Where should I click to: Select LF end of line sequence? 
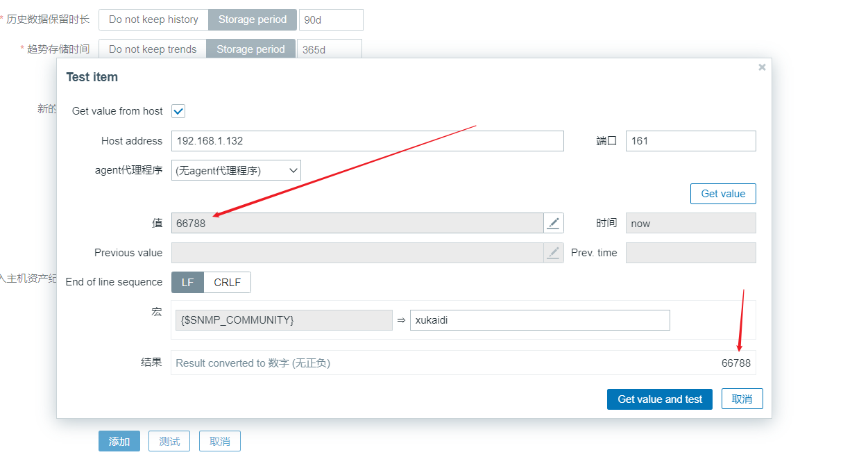[x=187, y=283]
